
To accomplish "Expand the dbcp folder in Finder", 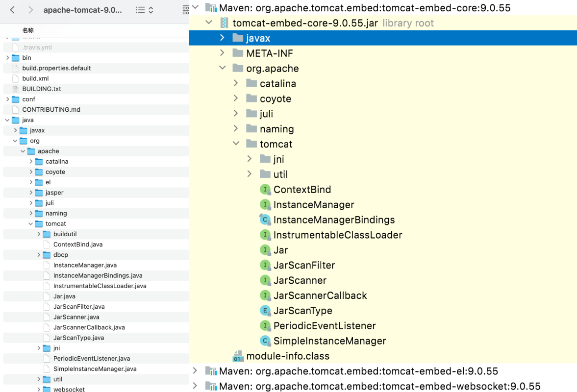I will [x=39, y=255].
